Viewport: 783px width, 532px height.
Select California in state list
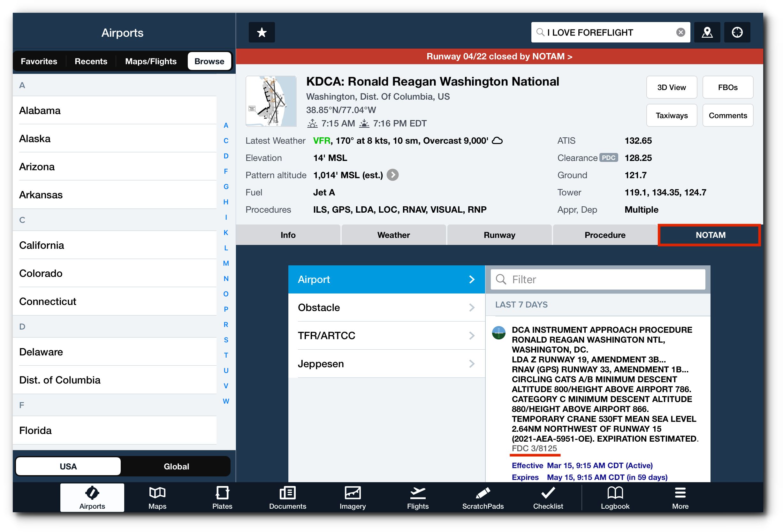[115, 245]
